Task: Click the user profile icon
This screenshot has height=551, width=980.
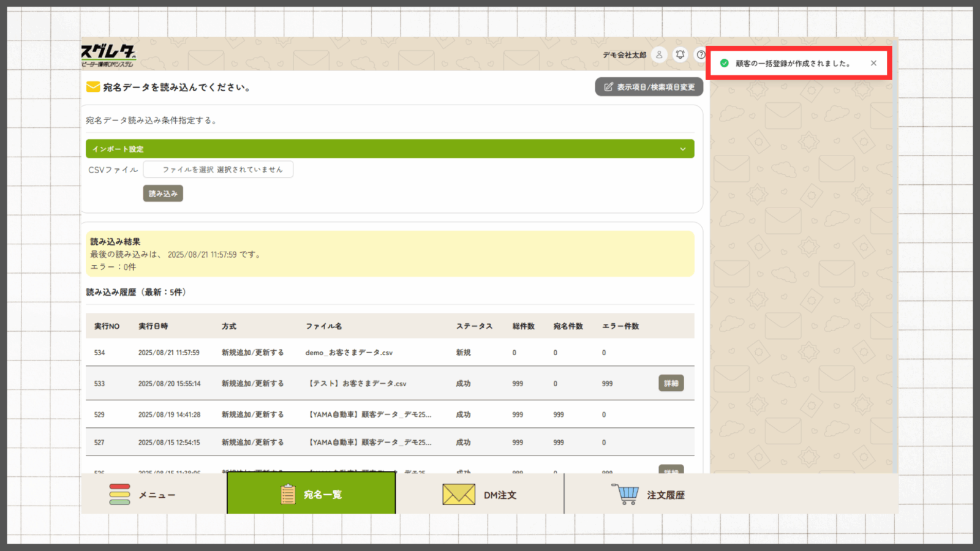Action: [659, 54]
